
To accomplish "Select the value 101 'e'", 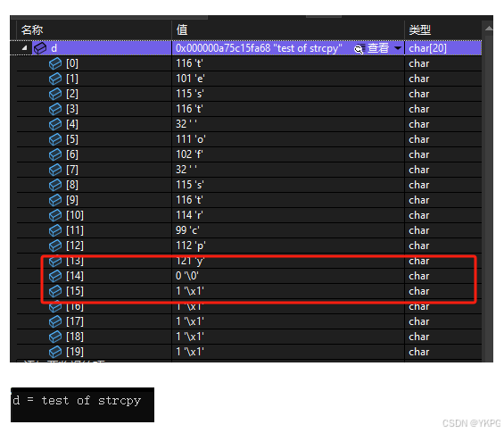I will [x=190, y=79].
